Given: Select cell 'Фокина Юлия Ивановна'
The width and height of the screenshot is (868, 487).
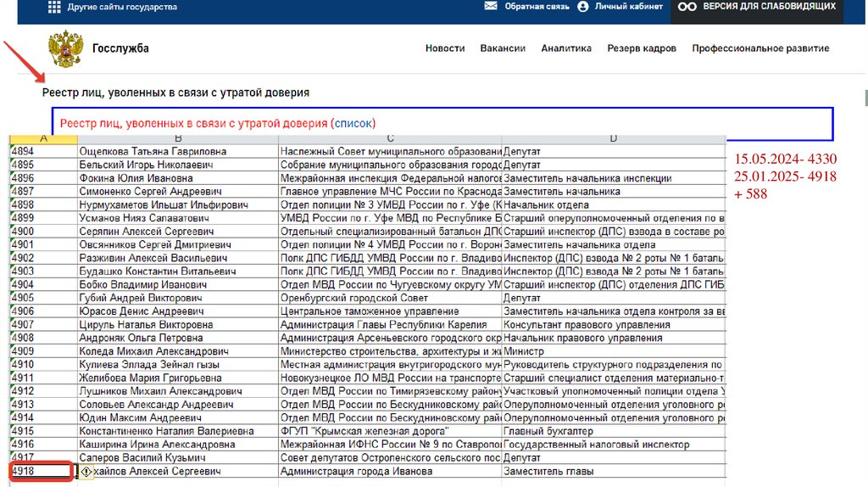Looking at the screenshot, I should 178,178.
